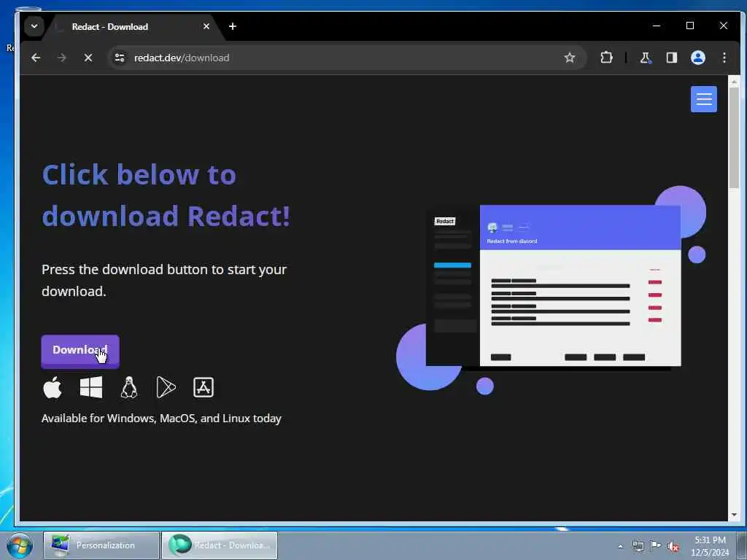
Task: Click "Available for Windows, MacOS, and Linux today"
Action: click(161, 418)
